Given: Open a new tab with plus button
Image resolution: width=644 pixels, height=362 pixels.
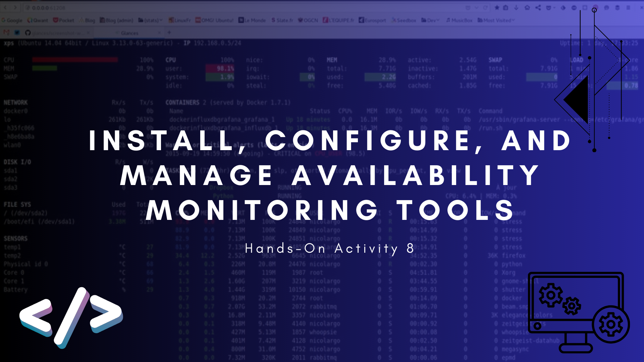Looking at the screenshot, I should coord(169,33).
